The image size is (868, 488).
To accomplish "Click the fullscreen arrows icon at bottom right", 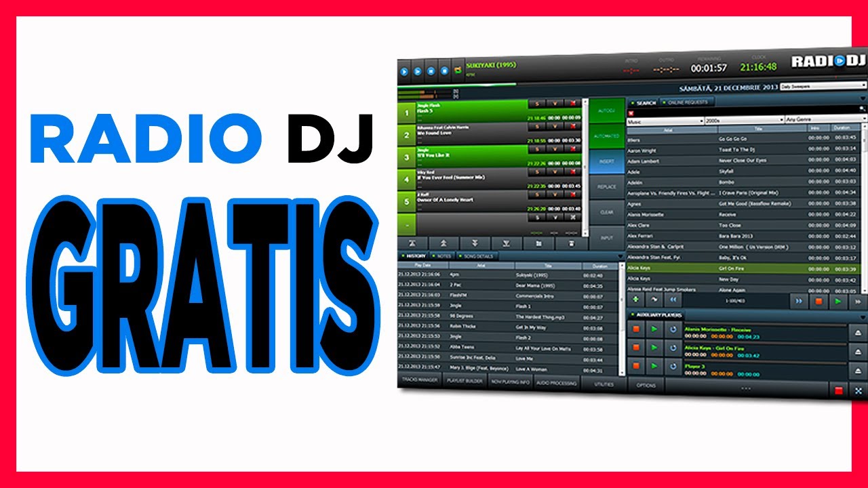I will pyautogui.click(x=858, y=392).
